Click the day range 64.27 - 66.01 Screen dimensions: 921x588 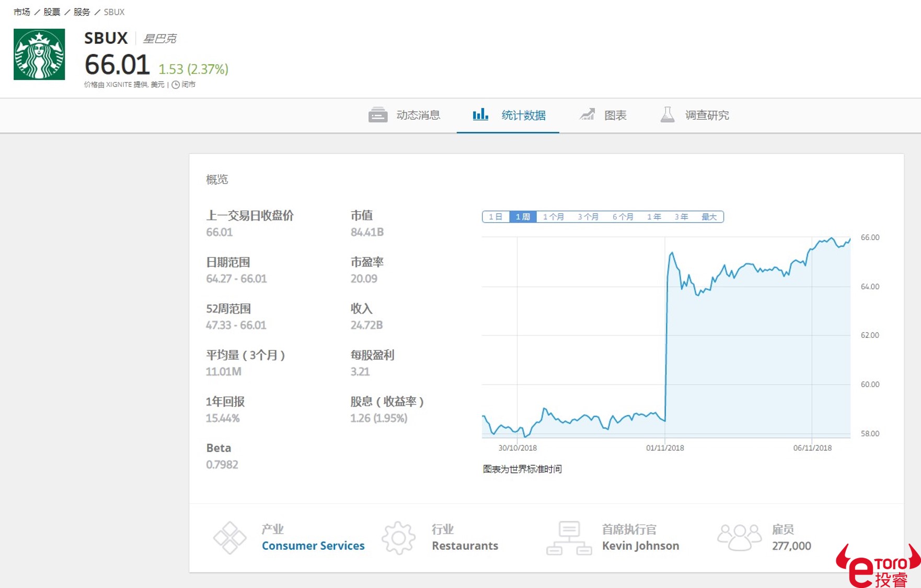click(236, 279)
